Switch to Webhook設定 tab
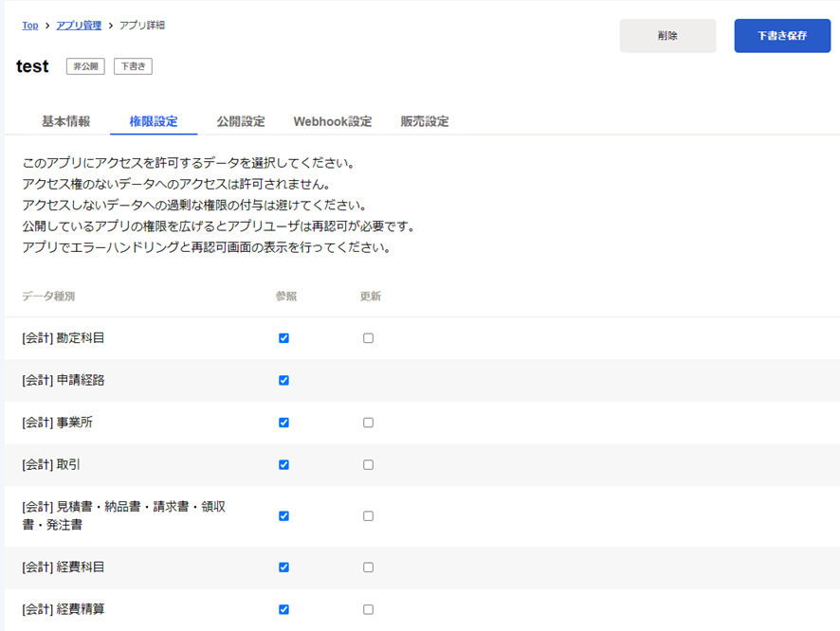This screenshot has width=840, height=631. coord(333,121)
